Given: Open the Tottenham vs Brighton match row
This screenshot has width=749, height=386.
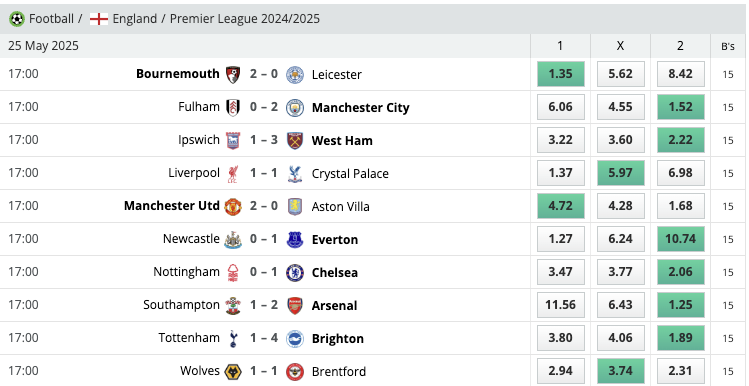Looking at the screenshot, I should pos(265,338).
